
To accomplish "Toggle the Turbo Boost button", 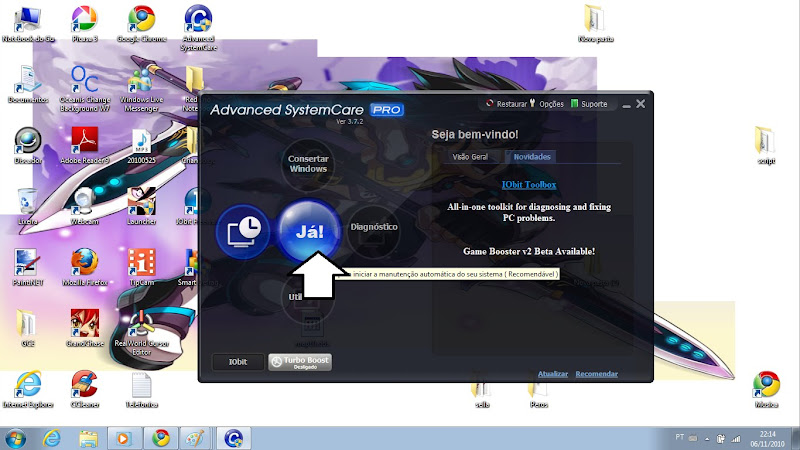I will (x=300, y=362).
